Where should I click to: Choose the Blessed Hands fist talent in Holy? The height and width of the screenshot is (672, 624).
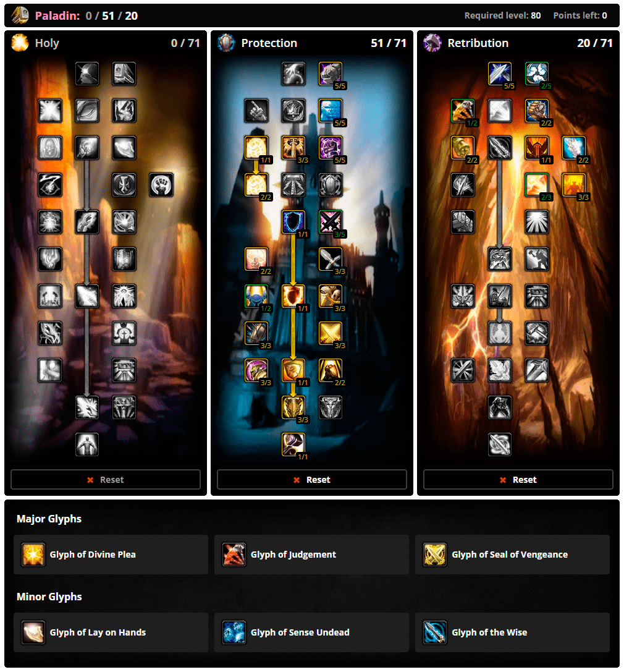pos(161,185)
